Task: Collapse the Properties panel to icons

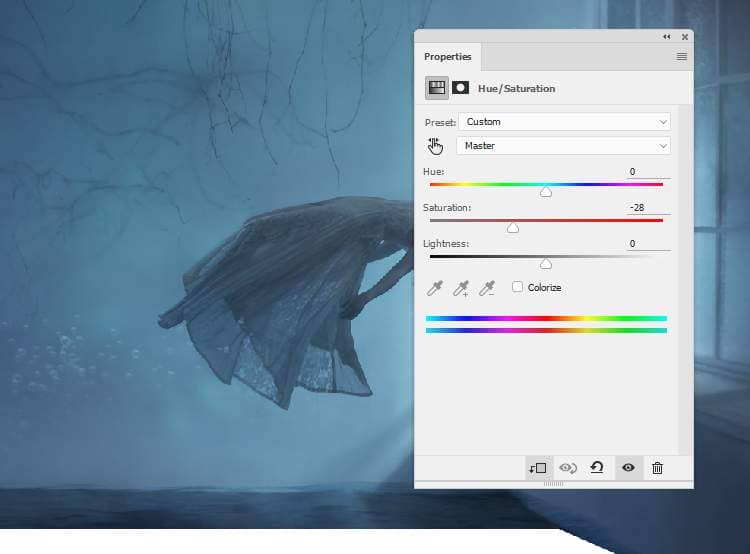Action: 667,37
